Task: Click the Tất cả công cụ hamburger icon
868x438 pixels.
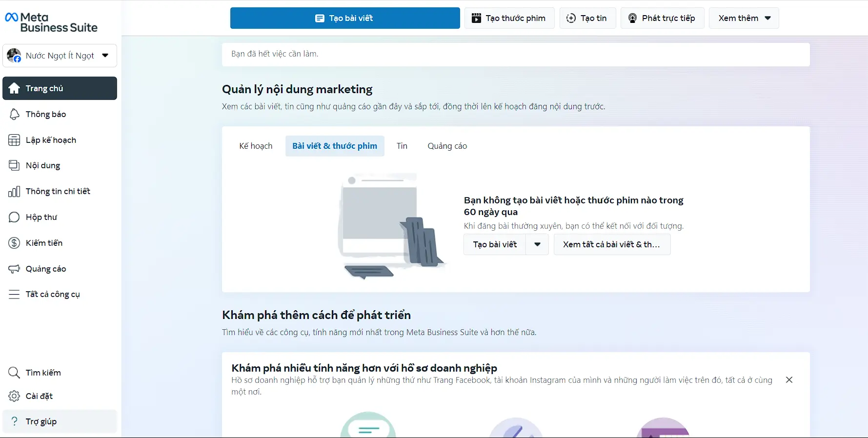Action: click(14, 294)
